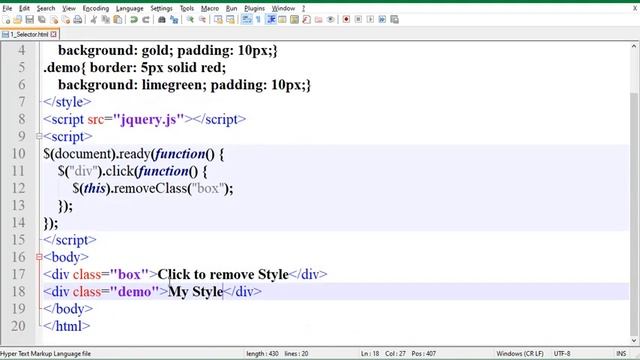Click 'Hyper Text Markup Language file' status text
Viewport: 640px width, 360px height.
[x=45, y=353]
